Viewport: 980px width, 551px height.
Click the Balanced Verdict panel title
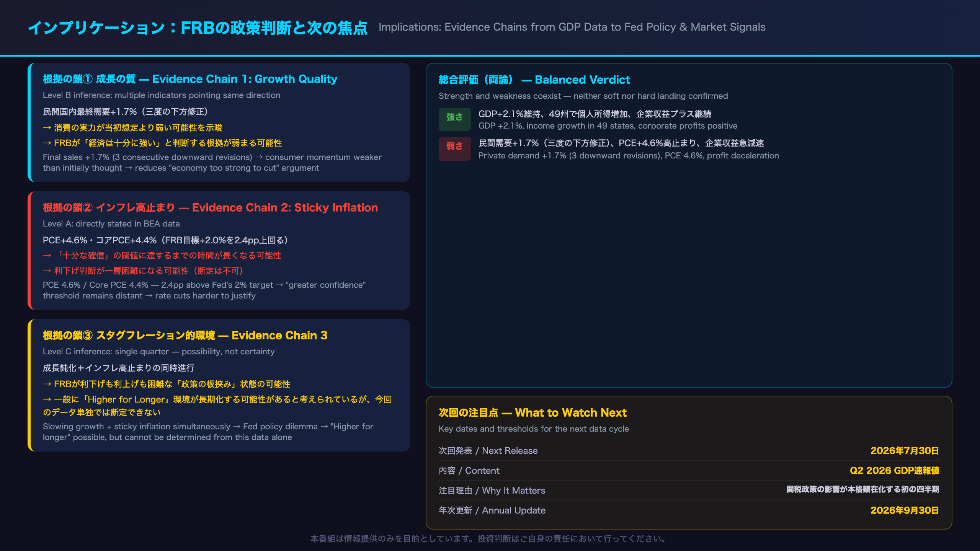pos(534,80)
